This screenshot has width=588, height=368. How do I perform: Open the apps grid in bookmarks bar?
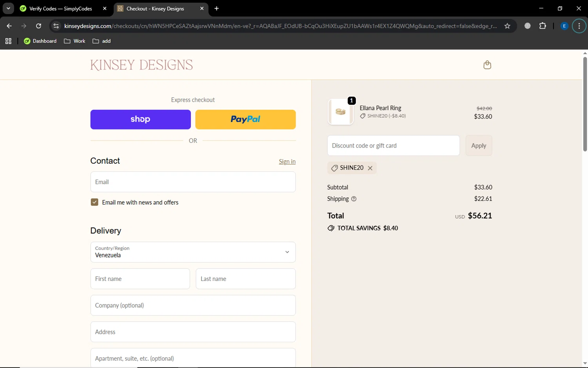[8, 41]
